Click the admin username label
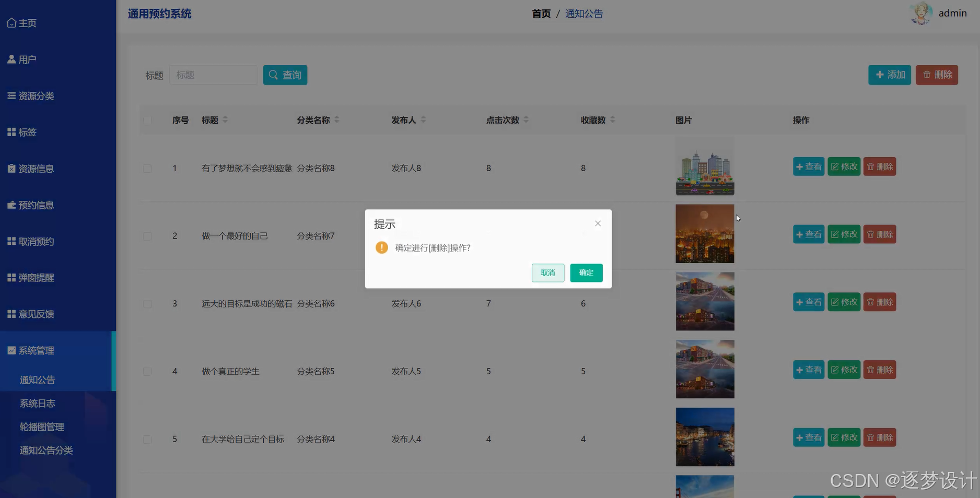 point(952,14)
